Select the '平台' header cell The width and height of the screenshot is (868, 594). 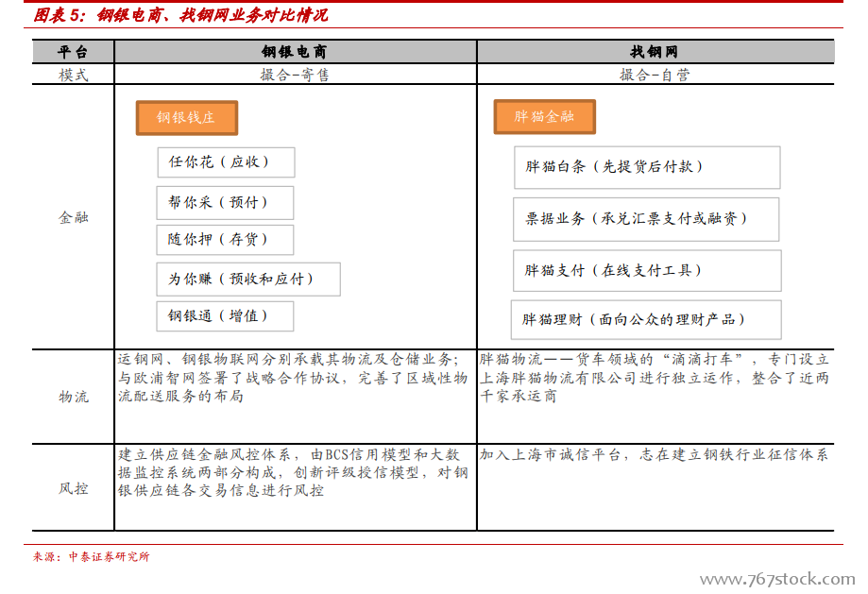(73, 52)
